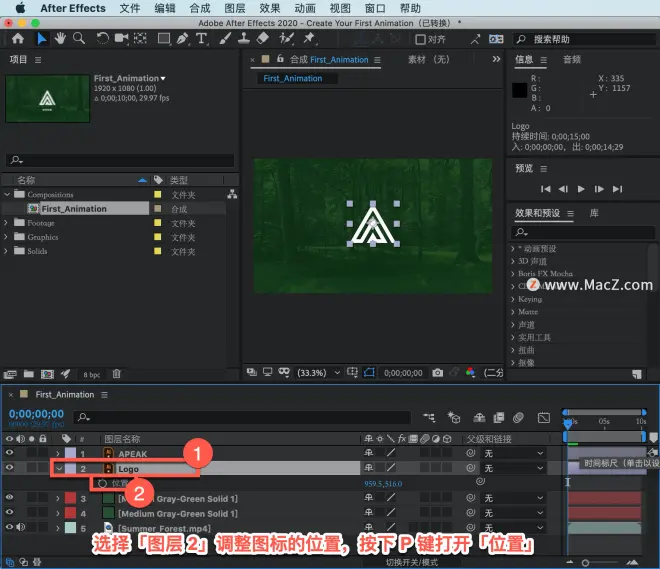Screen dimensions: 660x569
Task: Activate the Selection arrow tool
Action: [x=41, y=39]
